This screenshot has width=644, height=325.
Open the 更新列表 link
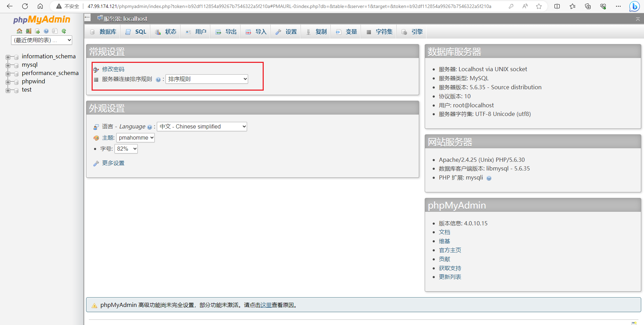click(x=450, y=277)
